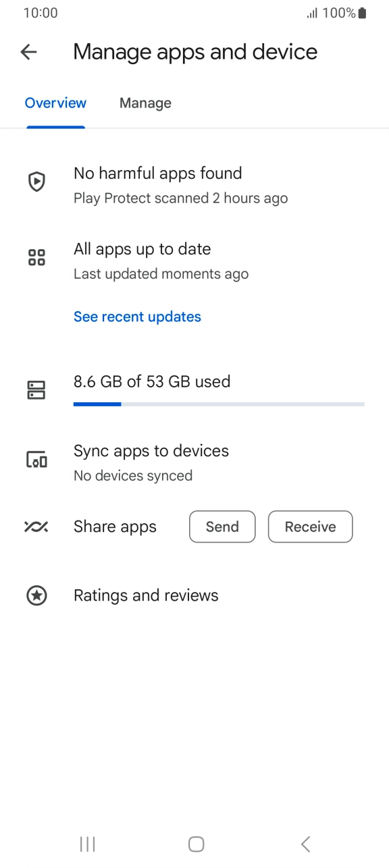Tap the Send button
The height and width of the screenshot is (868, 389).
[x=222, y=526]
